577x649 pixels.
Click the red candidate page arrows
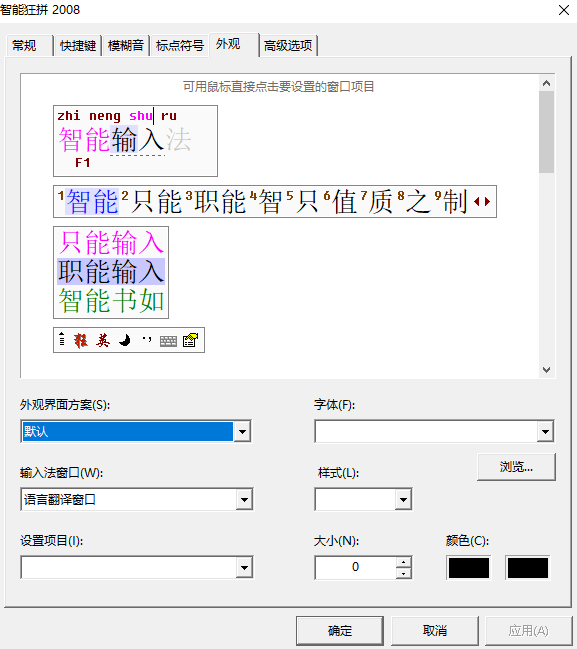[482, 201]
